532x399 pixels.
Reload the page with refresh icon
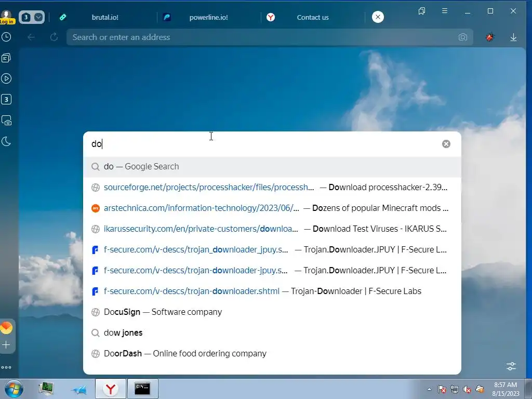pyautogui.click(x=54, y=37)
